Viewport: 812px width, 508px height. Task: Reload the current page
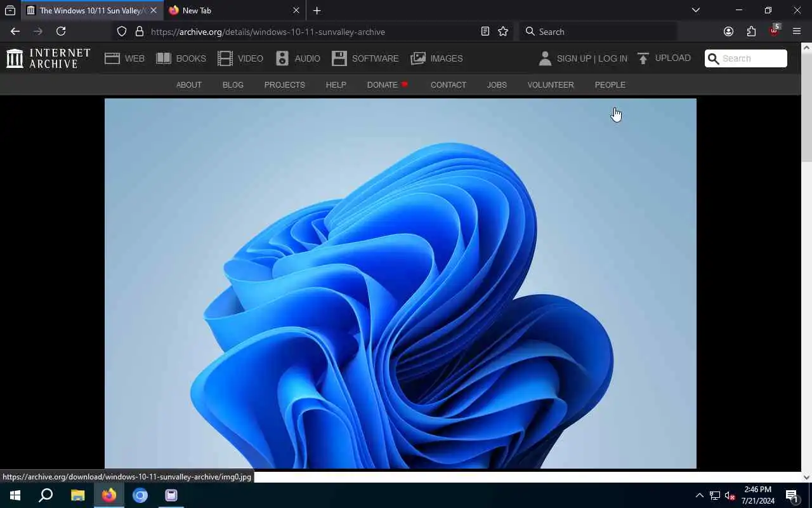(x=61, y=31)
